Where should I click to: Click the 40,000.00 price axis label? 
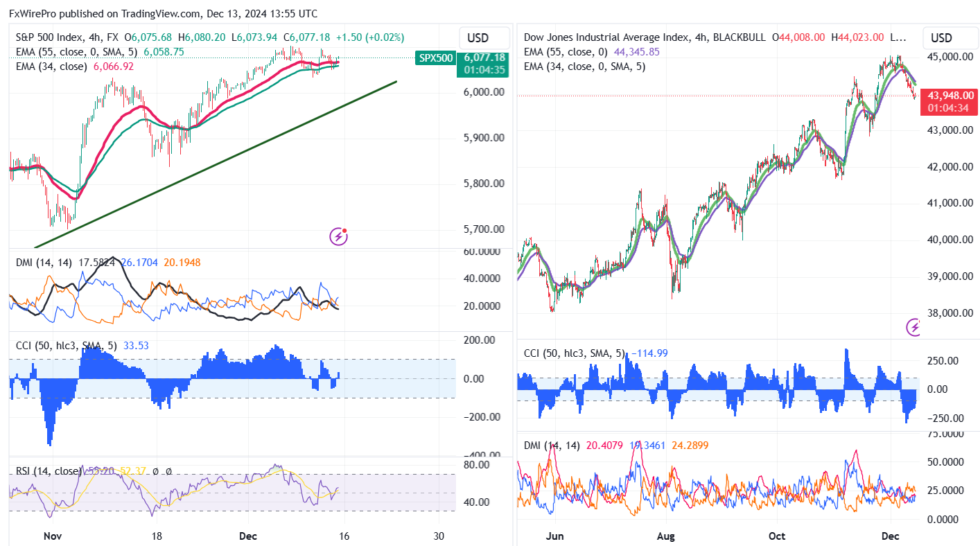click(950, 240)
